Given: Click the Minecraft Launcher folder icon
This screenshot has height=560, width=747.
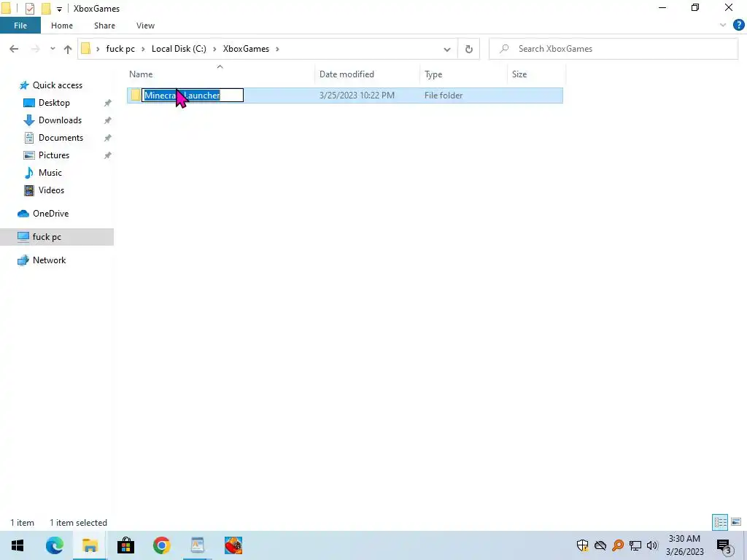Looking at the screenshot, I should [x=135, y=96].
